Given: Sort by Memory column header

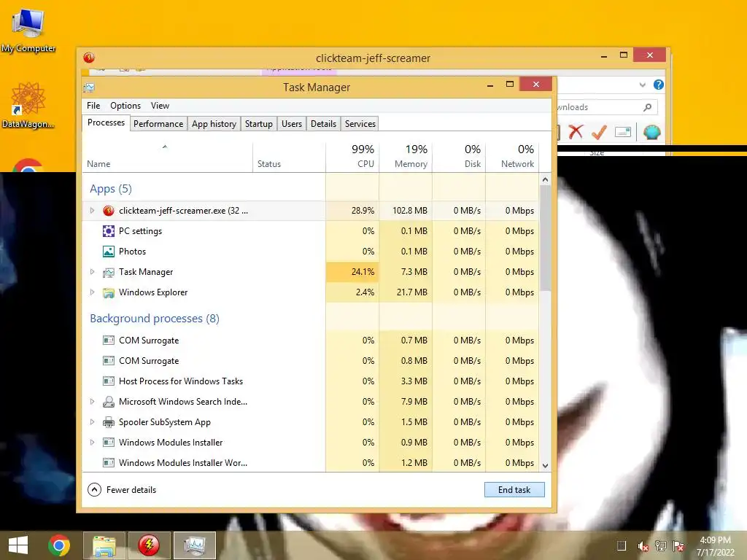Looking at the screenshot, I should coord(406,157).
